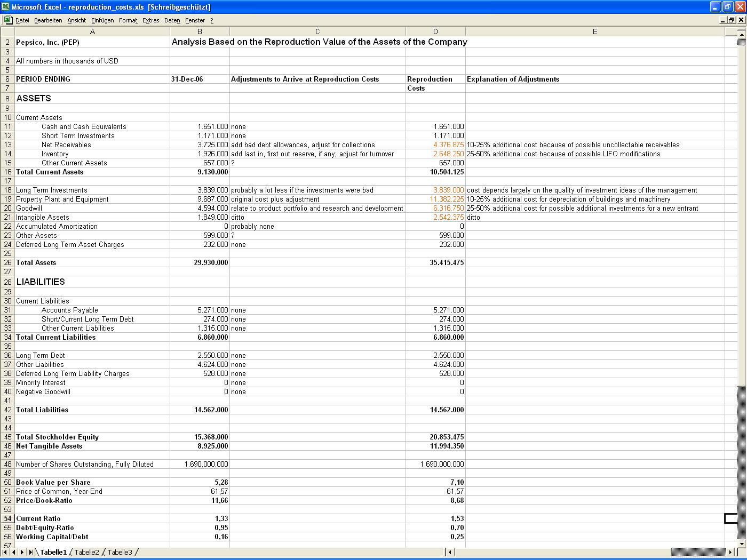Open the Bearbeiten menu
The image size is (747, 560).
coord(48,20)
